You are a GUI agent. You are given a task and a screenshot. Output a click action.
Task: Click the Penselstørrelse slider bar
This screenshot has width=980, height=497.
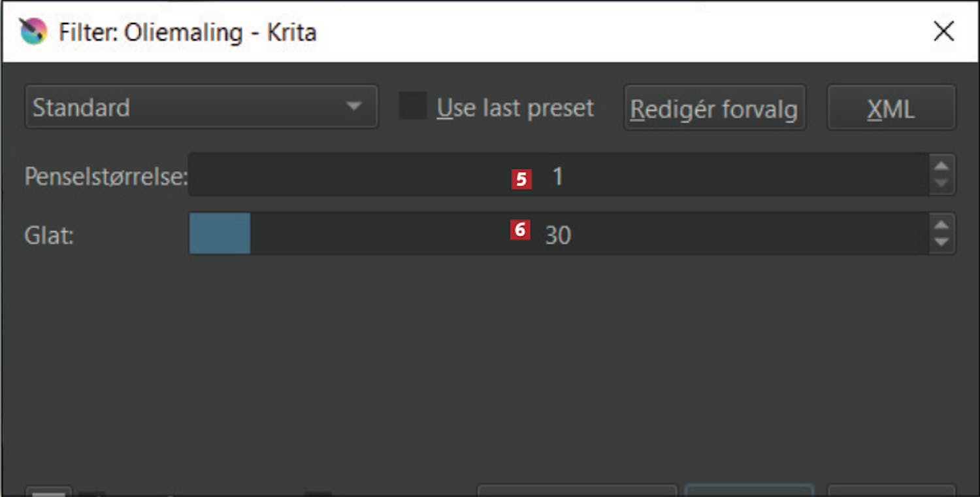coord(559,175)
